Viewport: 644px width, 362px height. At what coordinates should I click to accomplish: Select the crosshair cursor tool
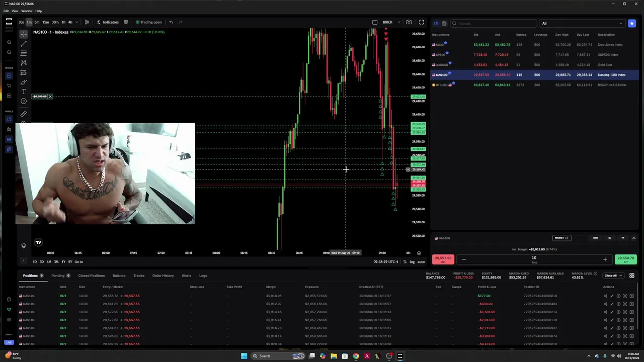(x=24, y=34)
